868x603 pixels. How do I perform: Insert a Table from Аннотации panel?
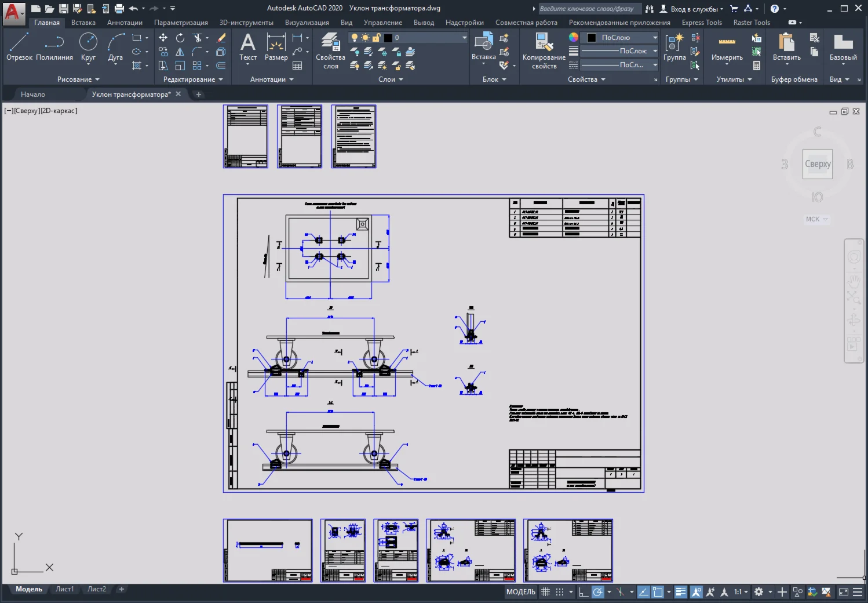(297, 66)
